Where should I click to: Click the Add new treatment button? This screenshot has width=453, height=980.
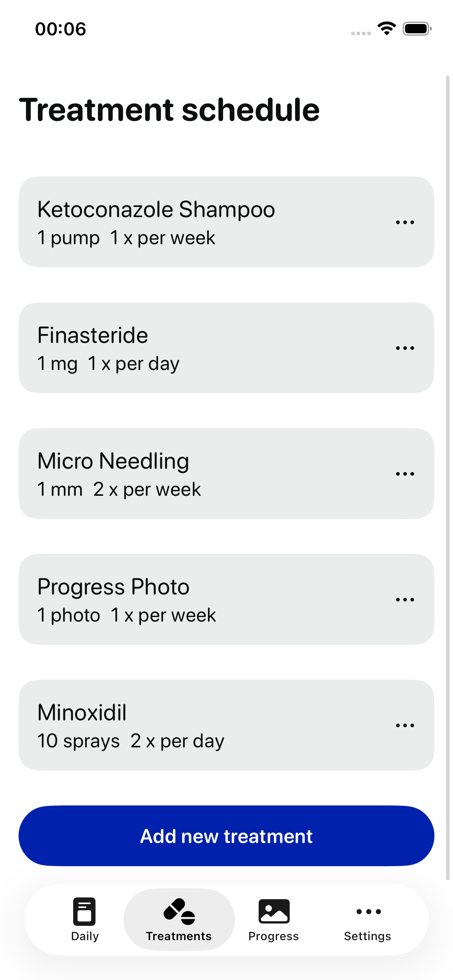pos(226,836)
